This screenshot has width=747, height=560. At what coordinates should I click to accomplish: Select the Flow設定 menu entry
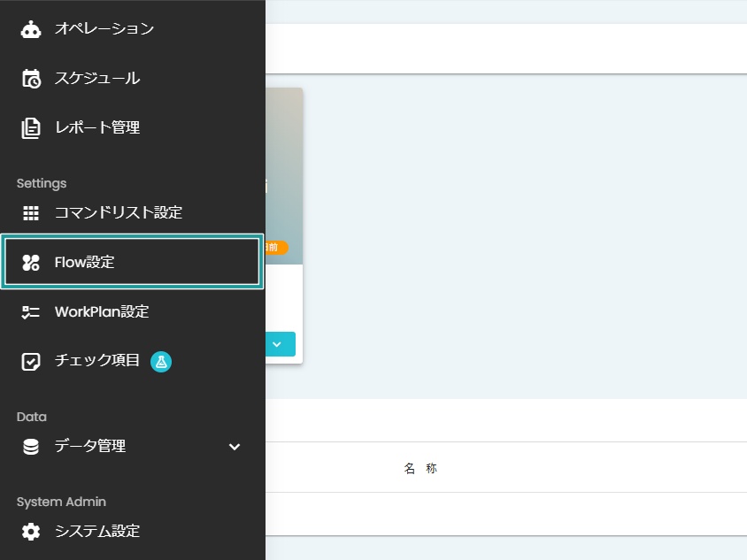click(132, 262)
